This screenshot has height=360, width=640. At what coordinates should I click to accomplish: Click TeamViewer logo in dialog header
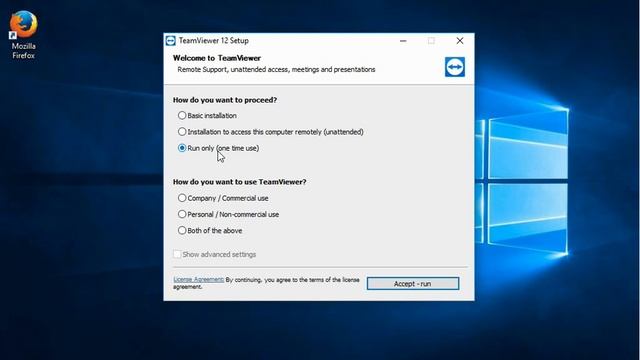(455, 67)
